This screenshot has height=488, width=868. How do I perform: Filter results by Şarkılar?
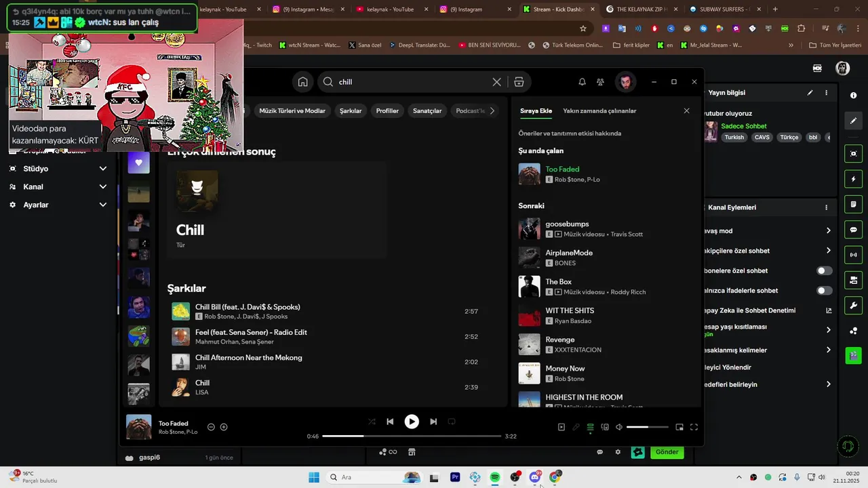[351, 110]
